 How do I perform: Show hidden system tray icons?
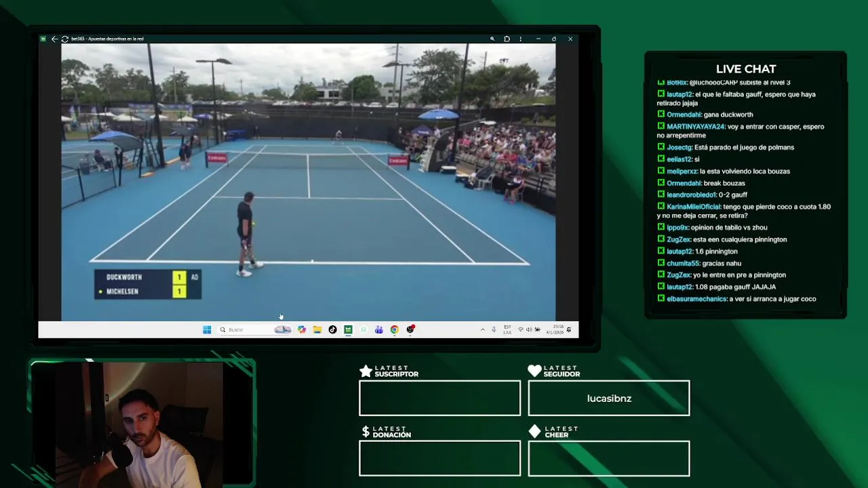482,329
